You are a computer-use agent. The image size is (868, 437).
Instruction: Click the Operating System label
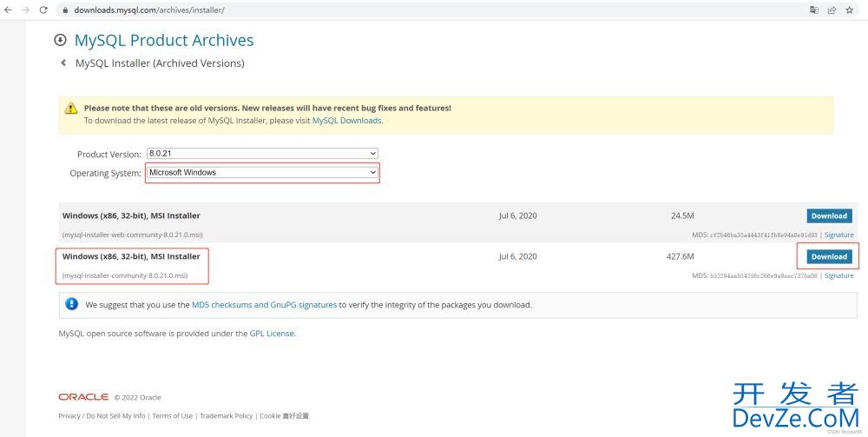point(105,174)
